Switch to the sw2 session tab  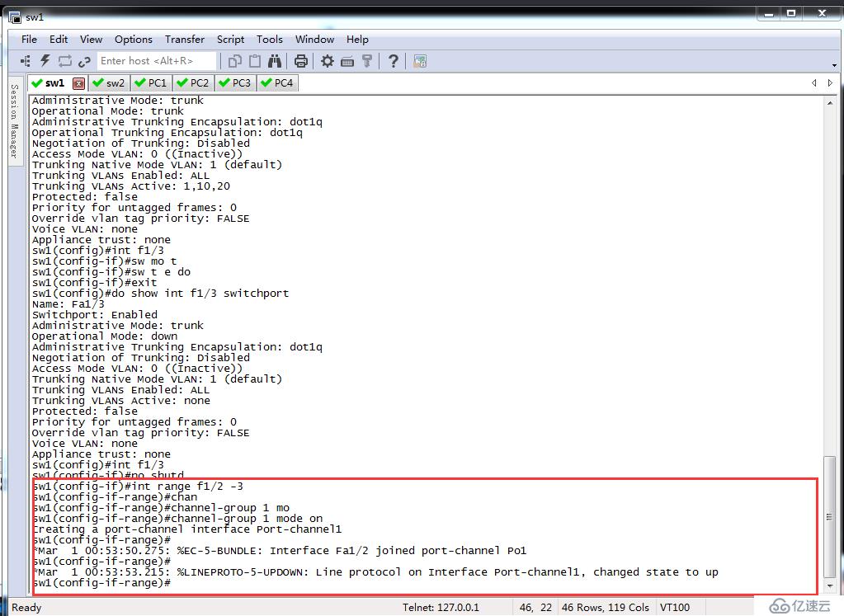click(x=108, y=82)
